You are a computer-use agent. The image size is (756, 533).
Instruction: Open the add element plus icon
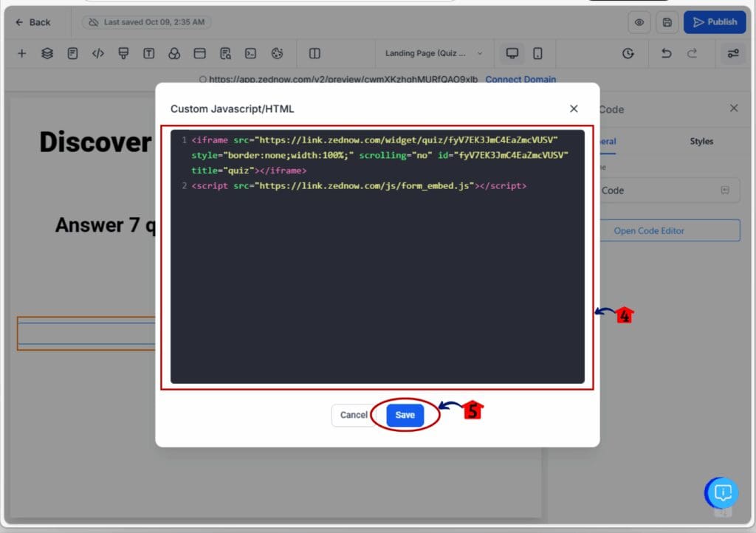pyautogui.click(x=21, y=53)
